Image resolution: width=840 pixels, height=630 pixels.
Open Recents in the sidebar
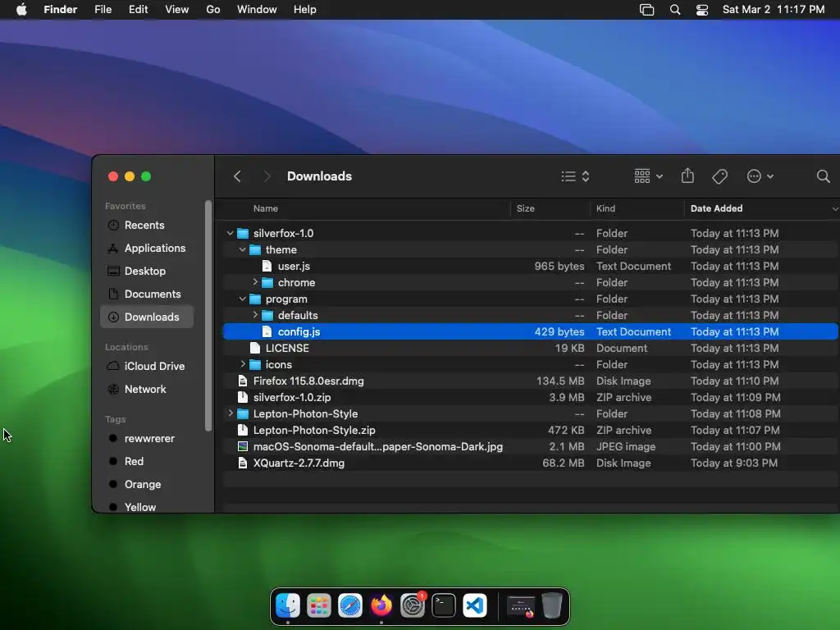146,225
